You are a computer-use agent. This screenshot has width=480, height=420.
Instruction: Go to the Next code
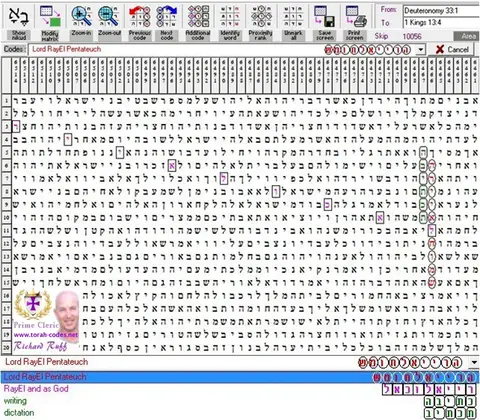[166, 16]
